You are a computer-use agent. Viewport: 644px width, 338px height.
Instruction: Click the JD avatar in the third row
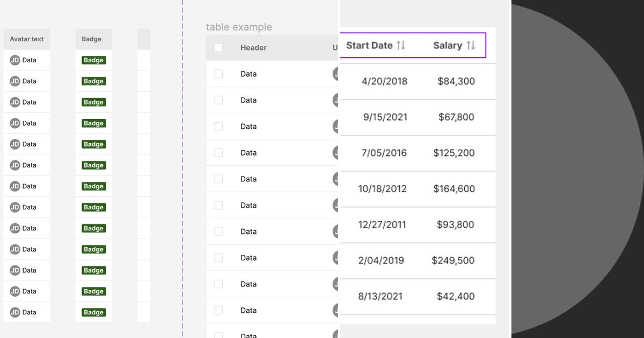[x=14, y=102]
